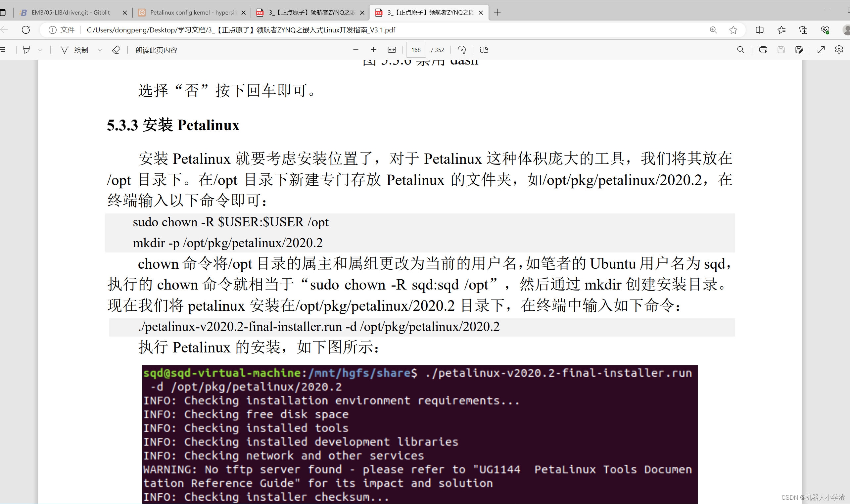The height and width of the screenshot is (504, 850).
Task: Click the PDF zoom out minus button
Action: click(355, 50)
